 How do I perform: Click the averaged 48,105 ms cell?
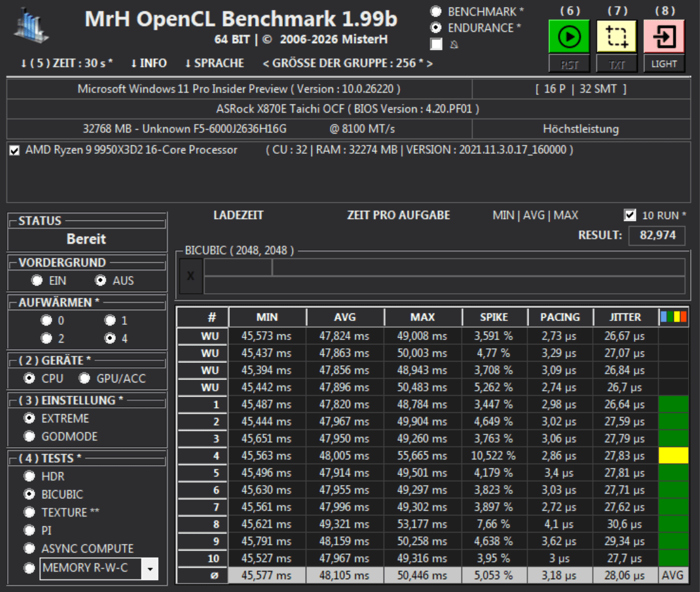tap(345, 576)
